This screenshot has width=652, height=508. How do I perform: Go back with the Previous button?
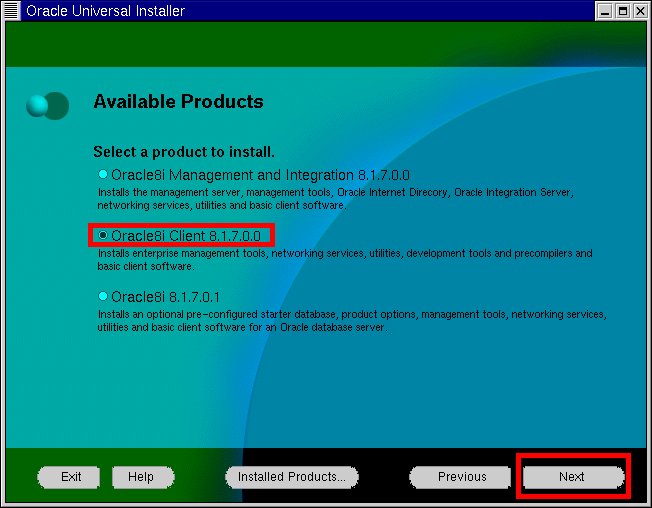pos(461,477)
